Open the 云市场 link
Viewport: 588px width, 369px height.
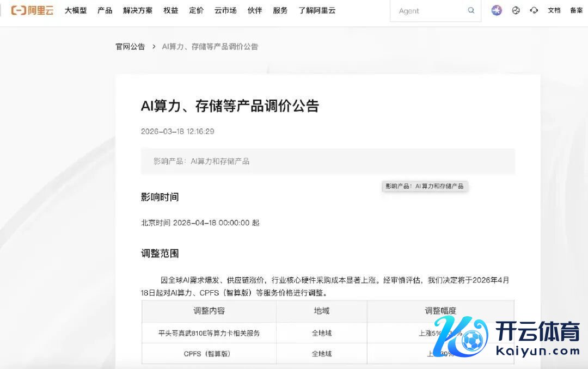[225, 10]
